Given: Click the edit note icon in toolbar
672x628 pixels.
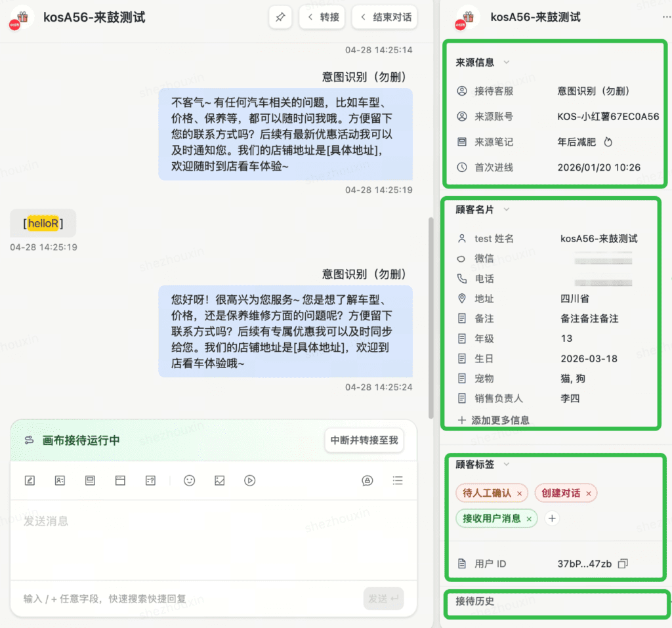Looking at the screenshot, I should (30, 480).
